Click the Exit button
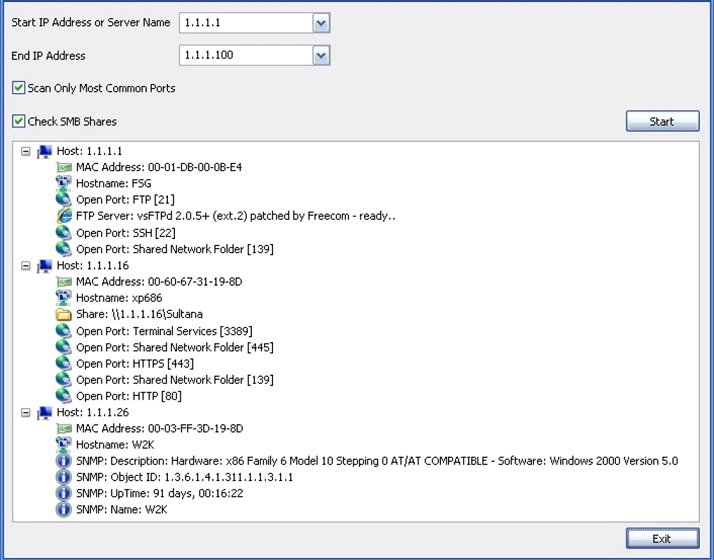The image size is (714, 560). [662, 539]
